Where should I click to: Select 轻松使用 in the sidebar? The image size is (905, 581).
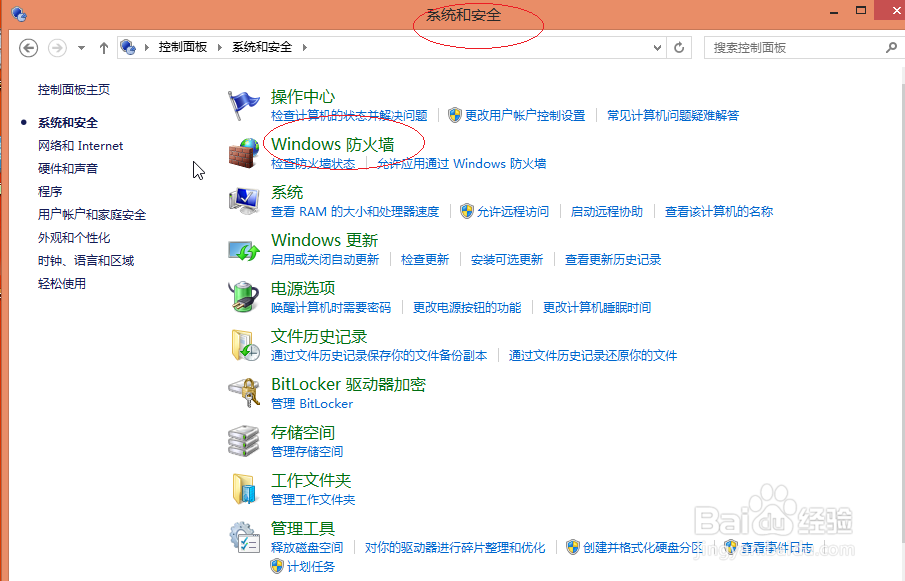[62, 283]
